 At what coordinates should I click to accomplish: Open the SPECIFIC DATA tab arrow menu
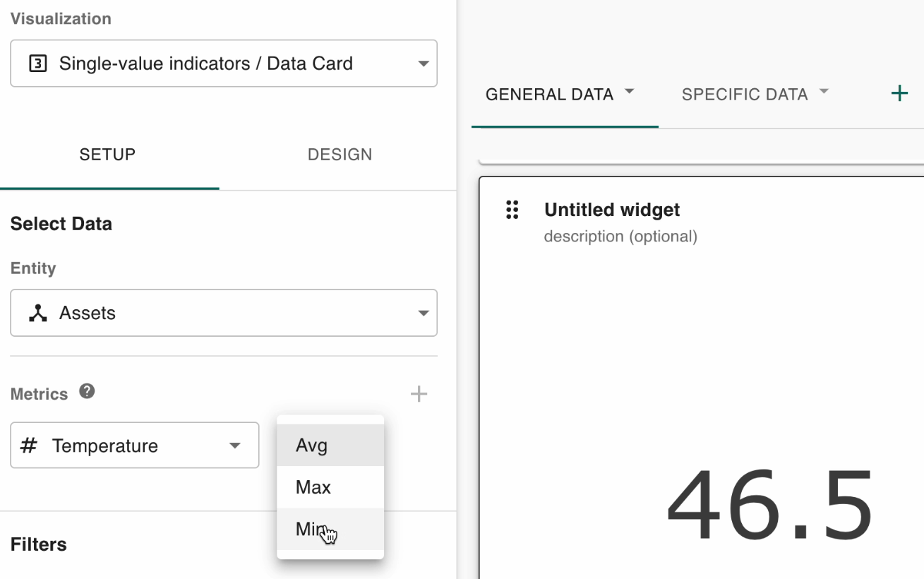click(823, 92)
